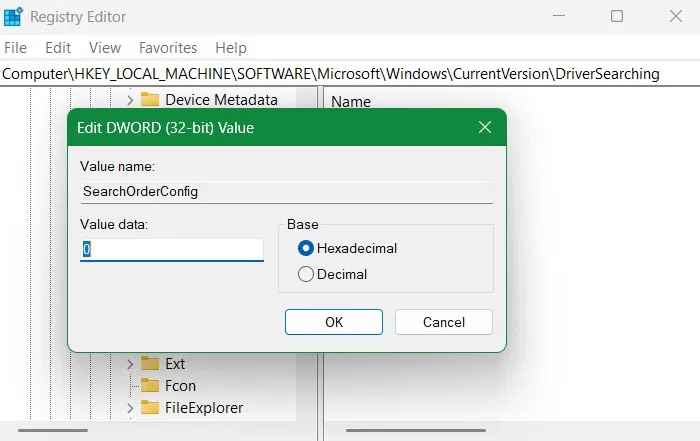This screenshot has height=441, width=700.
Task: Open the File menu
Action: click(x=16, y=48)
